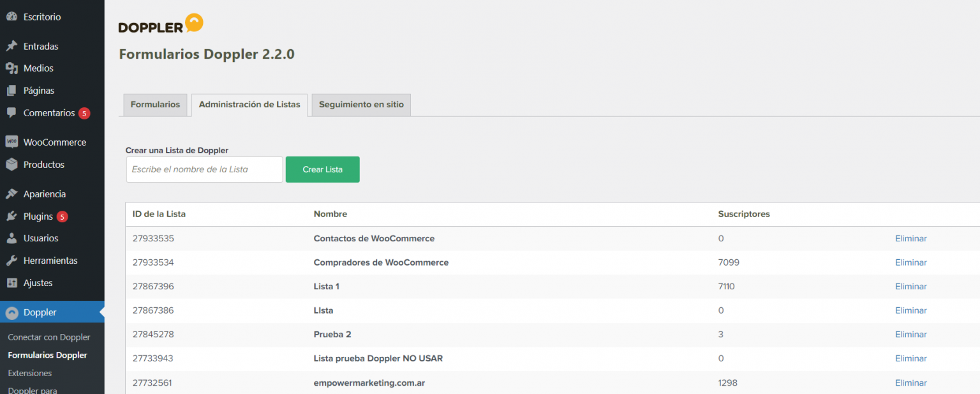Open Plugins via its plug icon

point(13,216)
